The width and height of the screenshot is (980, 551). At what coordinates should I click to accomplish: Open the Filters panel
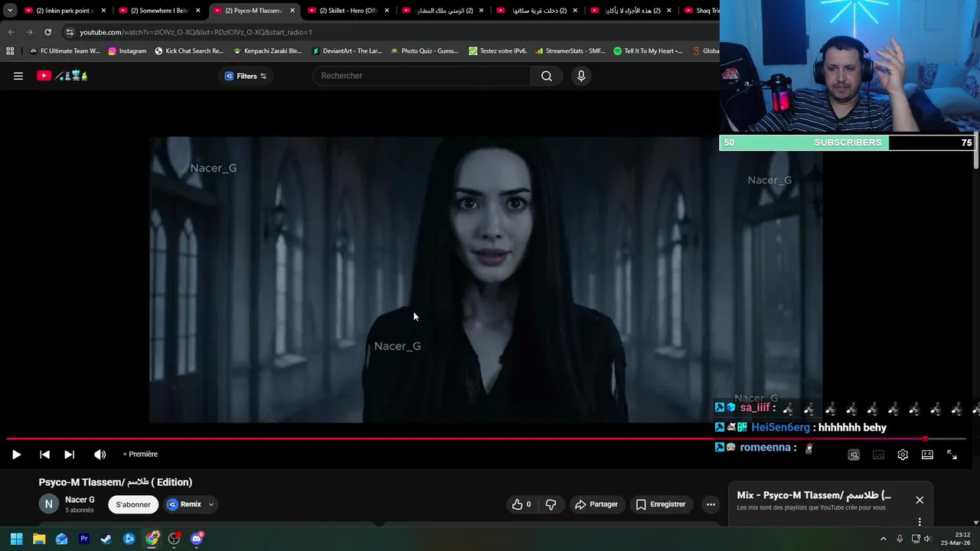coord(246,76)
